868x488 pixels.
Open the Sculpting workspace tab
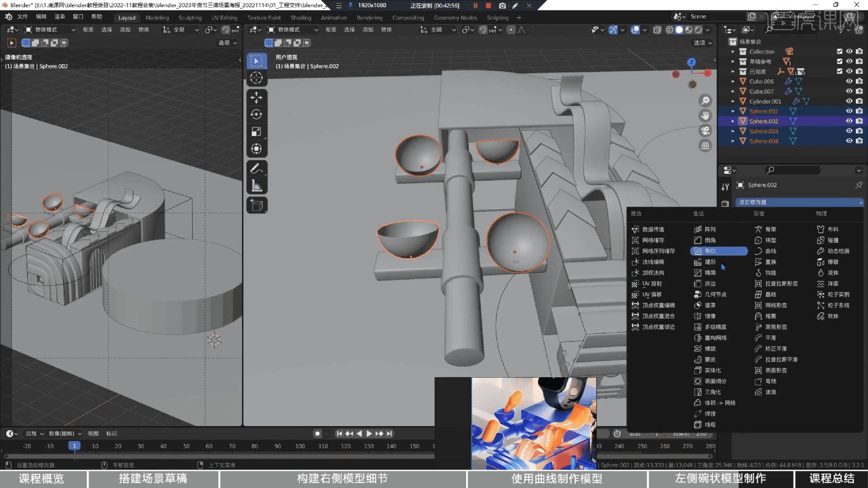(190, 18)
